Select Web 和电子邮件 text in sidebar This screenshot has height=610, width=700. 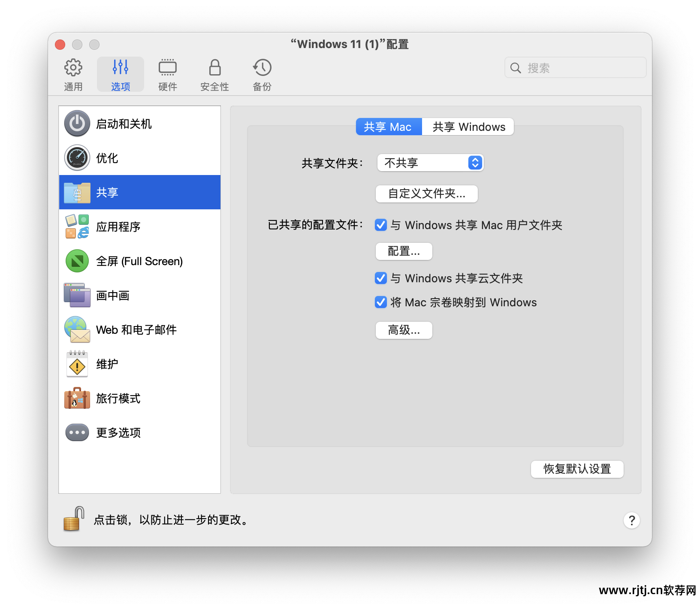click(x=136, y=330)
